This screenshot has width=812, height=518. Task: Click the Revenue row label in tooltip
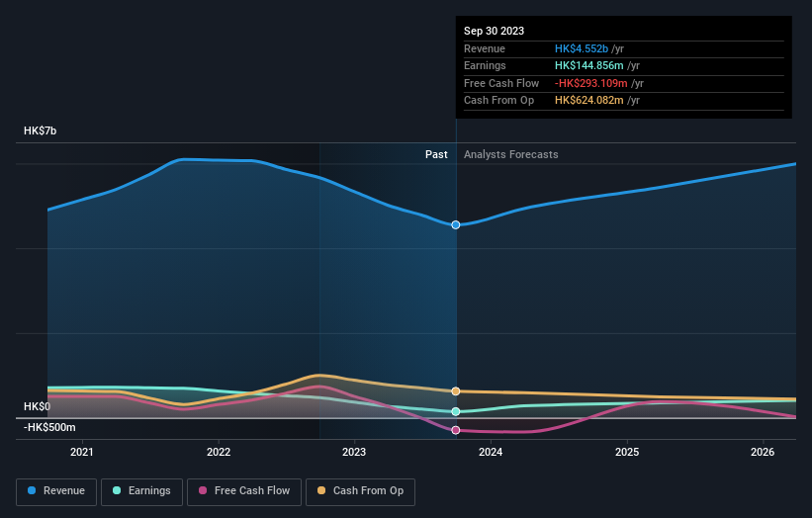485,48
